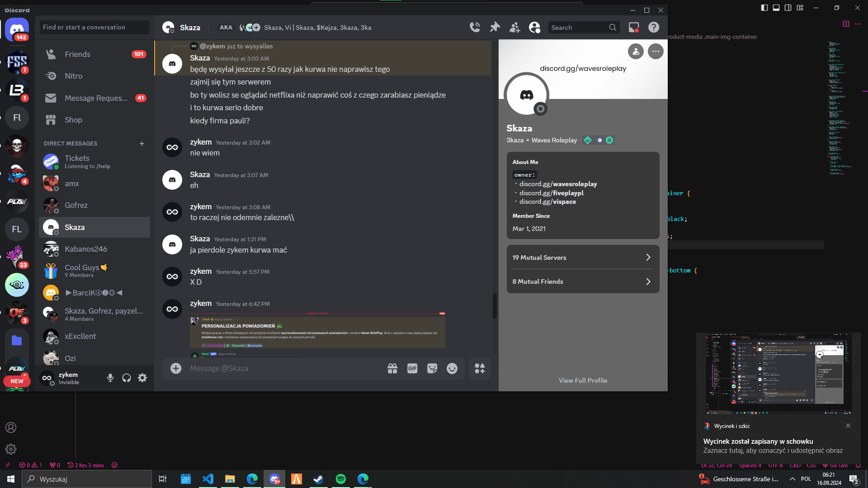Hide the user profile panel
This screenshot has width=868, height=488.
click(x=535, y=28)
